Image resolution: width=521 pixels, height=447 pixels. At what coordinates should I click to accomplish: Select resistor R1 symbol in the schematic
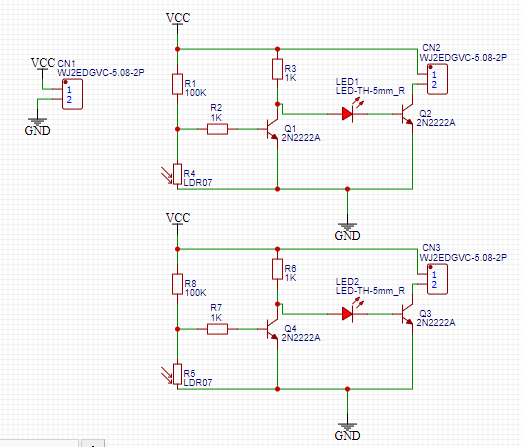point(177,84)
